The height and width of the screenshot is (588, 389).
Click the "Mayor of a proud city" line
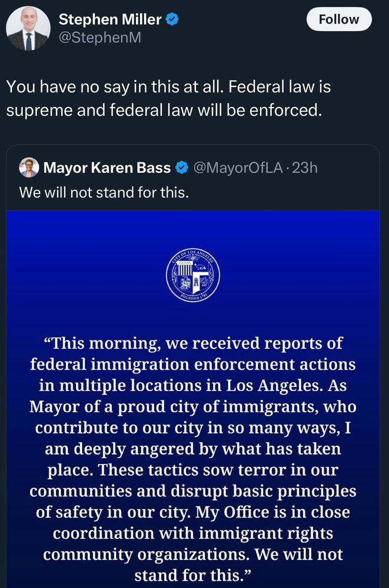coord(193,406)
